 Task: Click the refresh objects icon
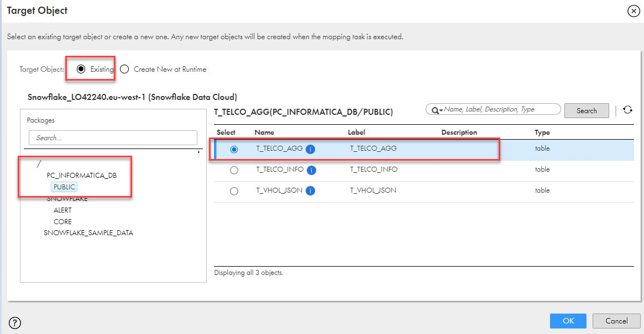coord(627,110)
